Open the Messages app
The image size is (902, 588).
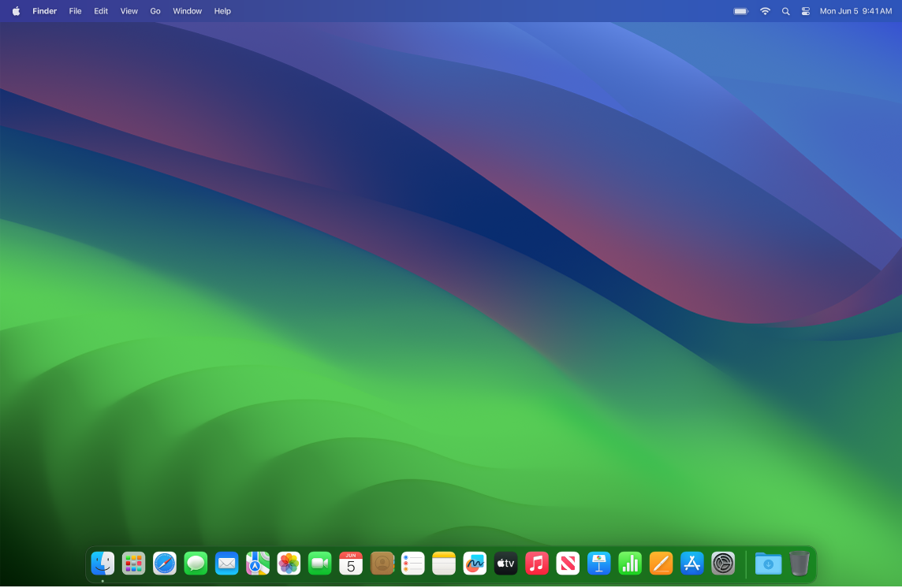click(195, 563)
